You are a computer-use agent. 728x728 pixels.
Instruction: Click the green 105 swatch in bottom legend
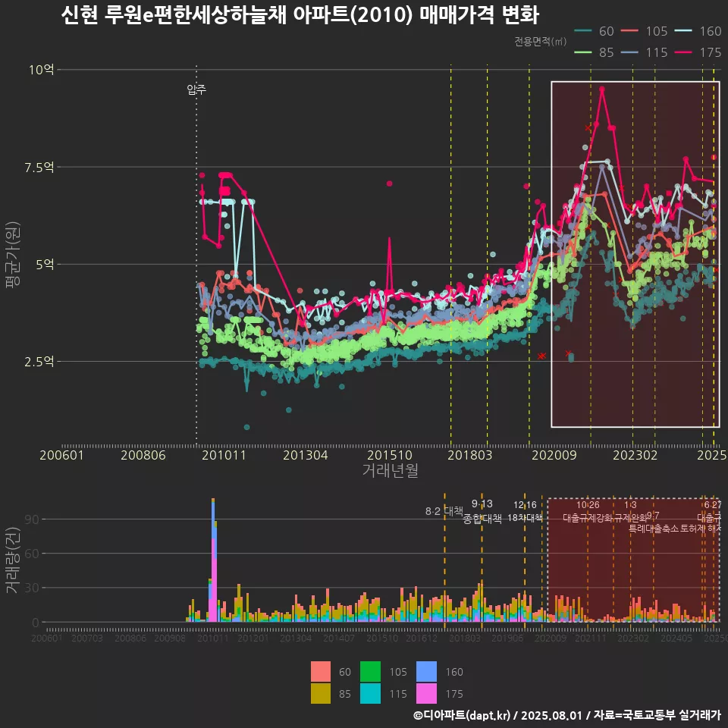pos(371,671)
